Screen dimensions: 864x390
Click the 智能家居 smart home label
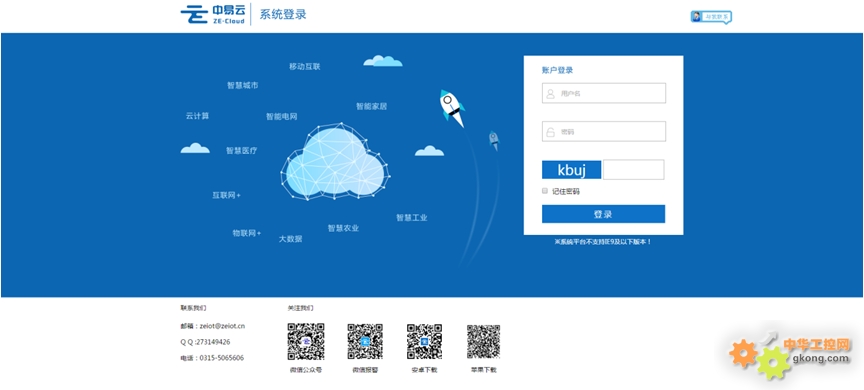(371, 106)
